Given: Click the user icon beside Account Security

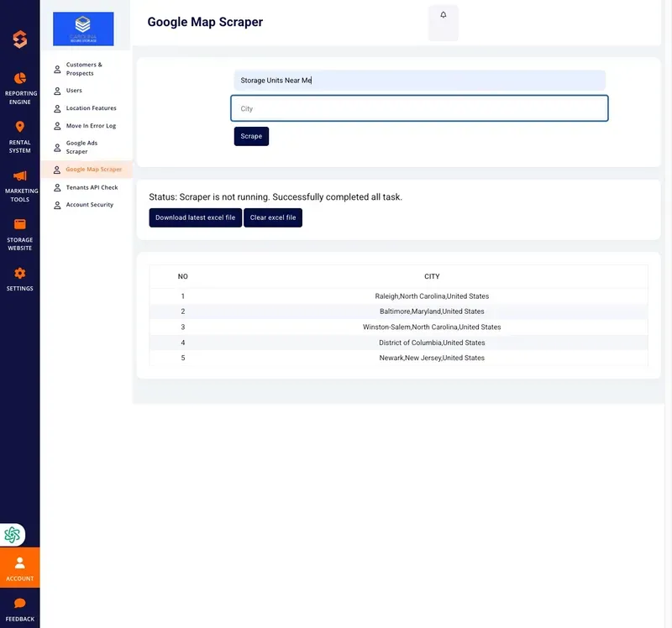Looking at the screenshot, I should tap(57, 206).
